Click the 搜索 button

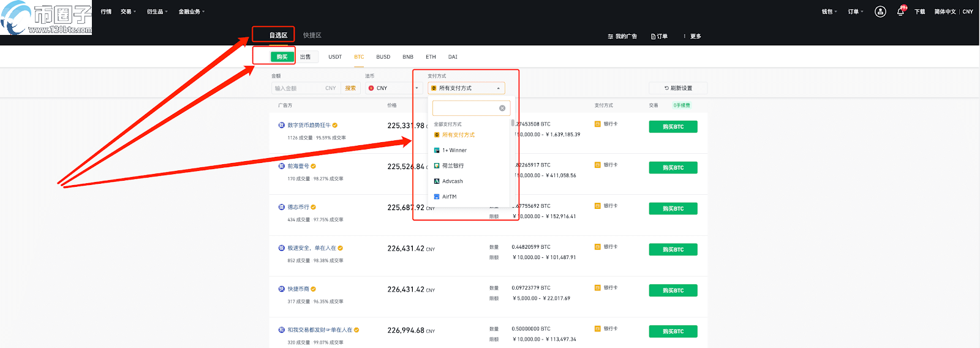click(350, 88)
